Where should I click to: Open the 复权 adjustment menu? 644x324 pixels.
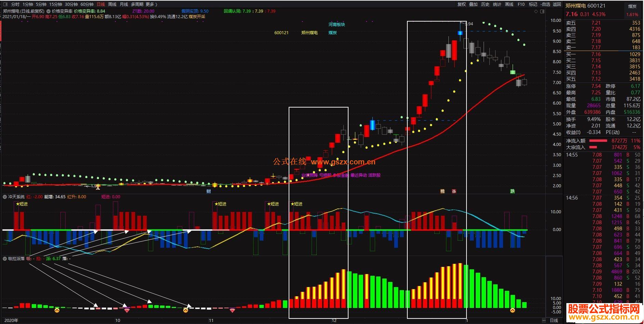tap(462, 4)
